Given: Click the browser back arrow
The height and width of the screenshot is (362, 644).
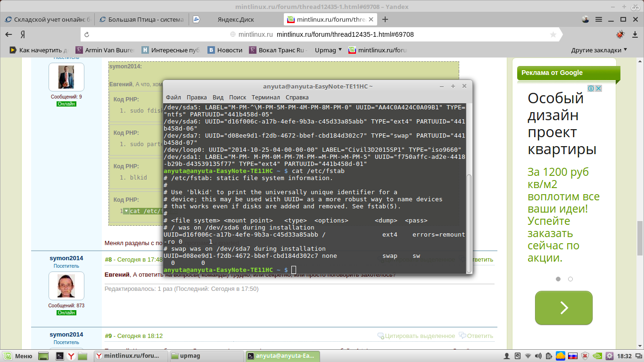Looking at the screenshot, I should 8,34.
